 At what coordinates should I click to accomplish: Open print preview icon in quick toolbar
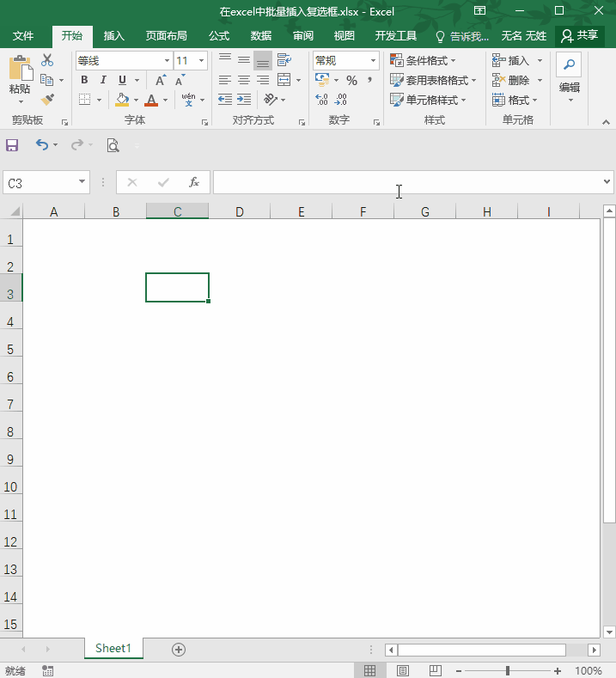point(113,145)
